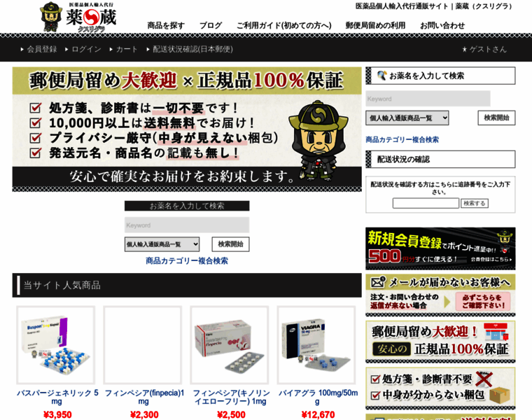The image size is (532, 420).
Task: Click the 処方箋・診断書不要 sidebar banner
Action: click(x=440, y=388)
